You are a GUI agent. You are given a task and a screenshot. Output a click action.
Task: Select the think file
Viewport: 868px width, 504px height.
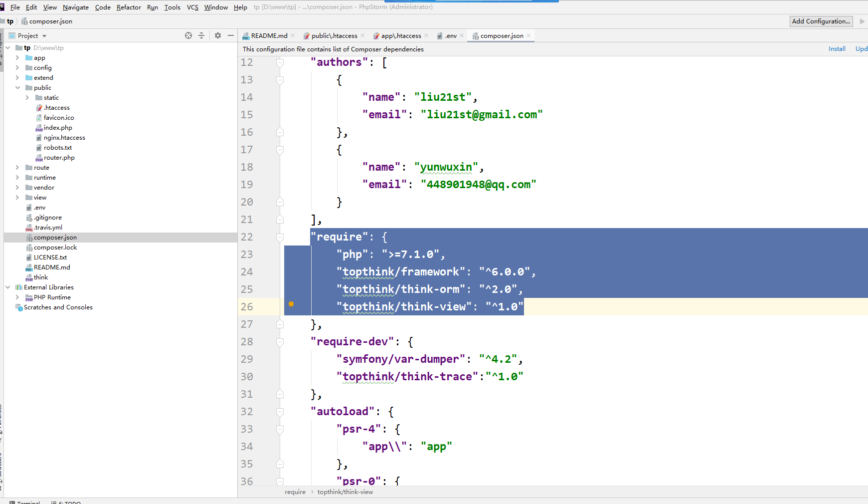(41, 277)
